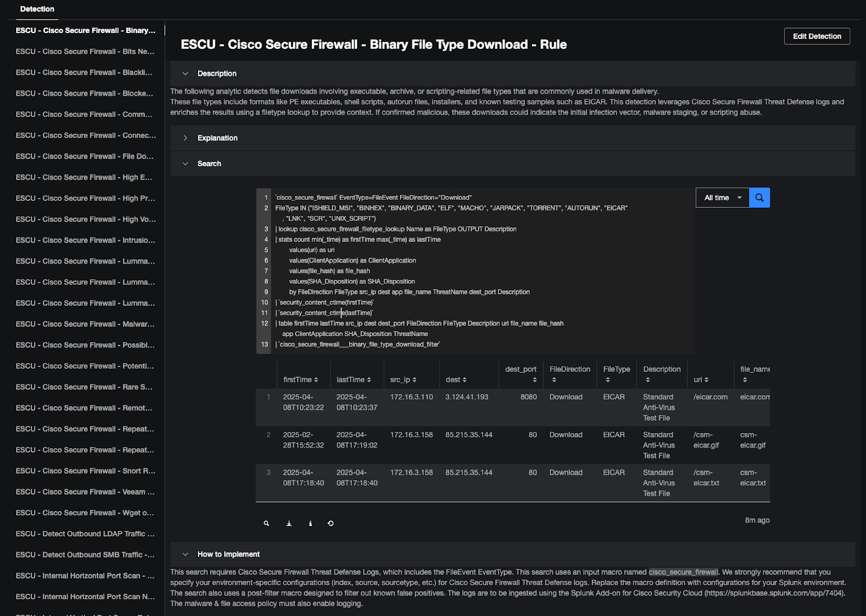The width and height of the screenshot is (866, 616).
Task: Click the Edit Detection button
Action: pos(817,36)
